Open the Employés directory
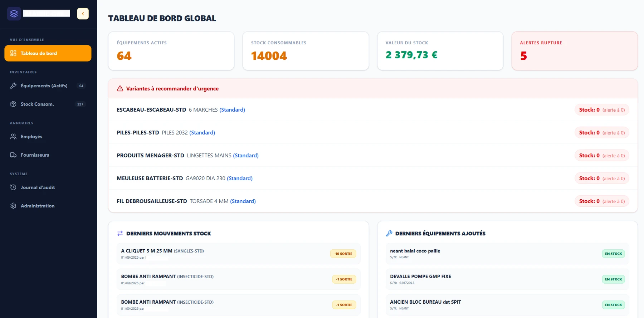The image size is (644, 318). click(x=48, y=137)
